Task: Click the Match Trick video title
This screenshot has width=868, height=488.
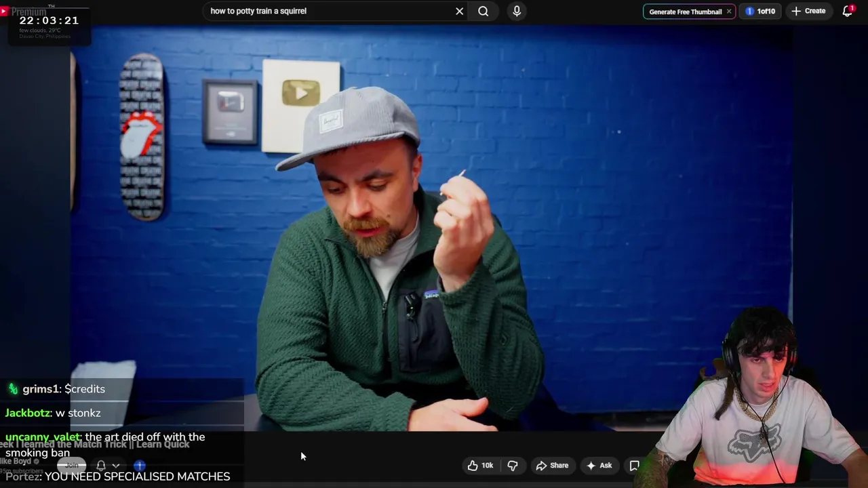Action: (95, 445)
